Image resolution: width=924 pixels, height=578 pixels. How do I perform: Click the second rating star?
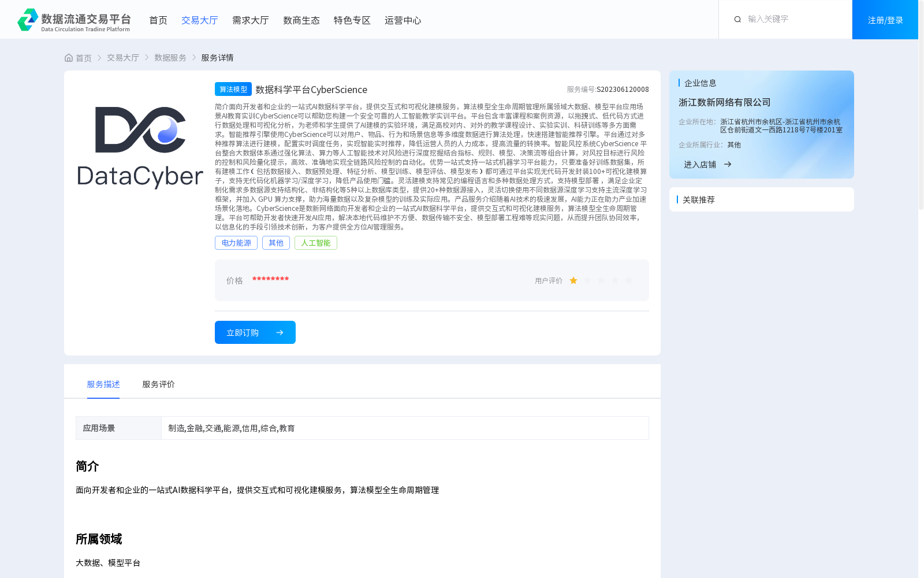click(x=587, y=280)
